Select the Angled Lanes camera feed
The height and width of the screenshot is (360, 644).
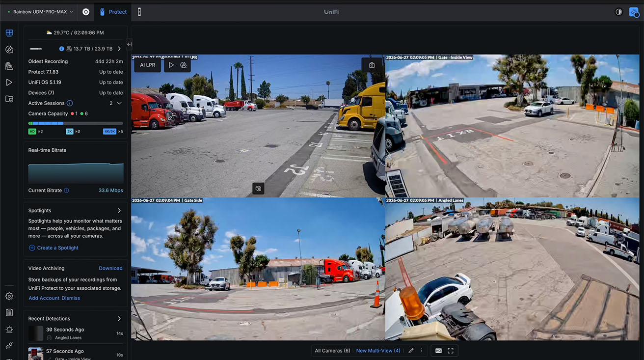pos(512,269)
